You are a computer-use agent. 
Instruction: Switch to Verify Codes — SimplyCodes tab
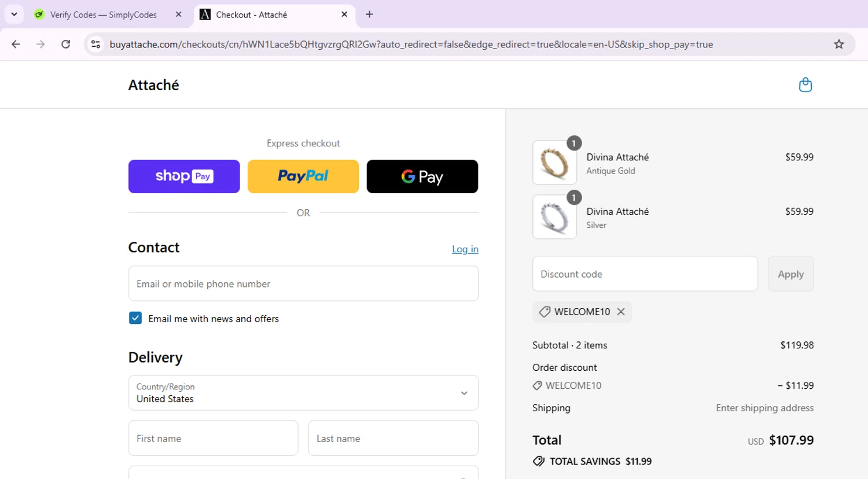103,14
